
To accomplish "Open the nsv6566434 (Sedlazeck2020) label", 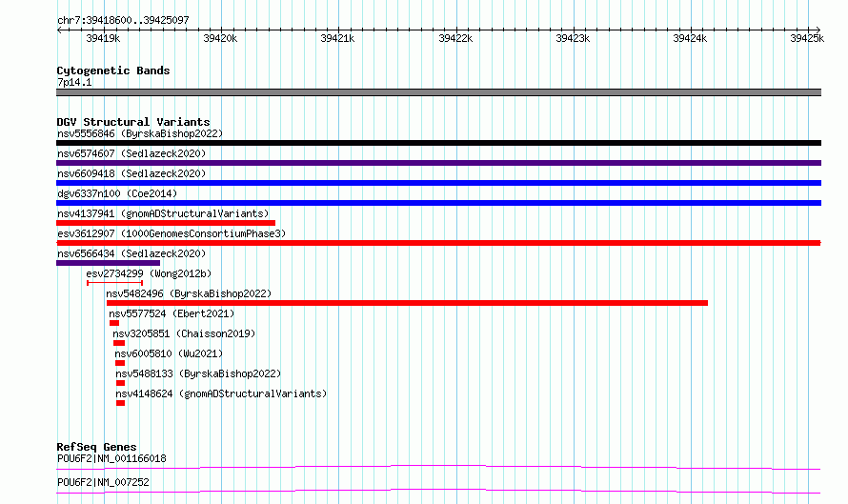I will 131,253.
